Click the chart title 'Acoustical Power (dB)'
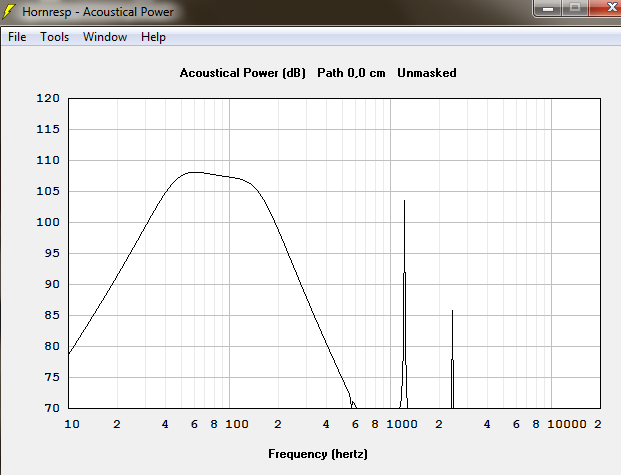This screenshot has height=475, width=621. [x=243, y=73]
